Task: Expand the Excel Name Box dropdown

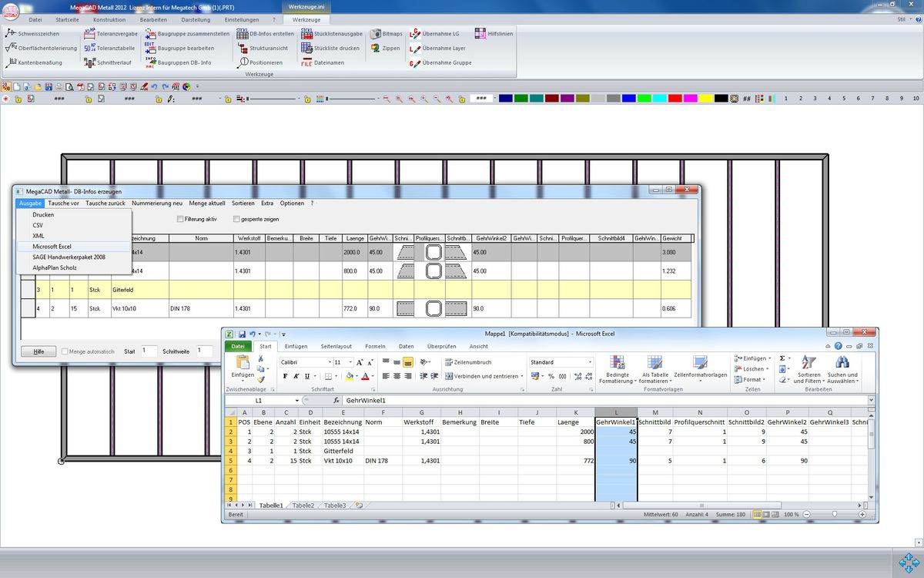Action: [x=297, y=401]
